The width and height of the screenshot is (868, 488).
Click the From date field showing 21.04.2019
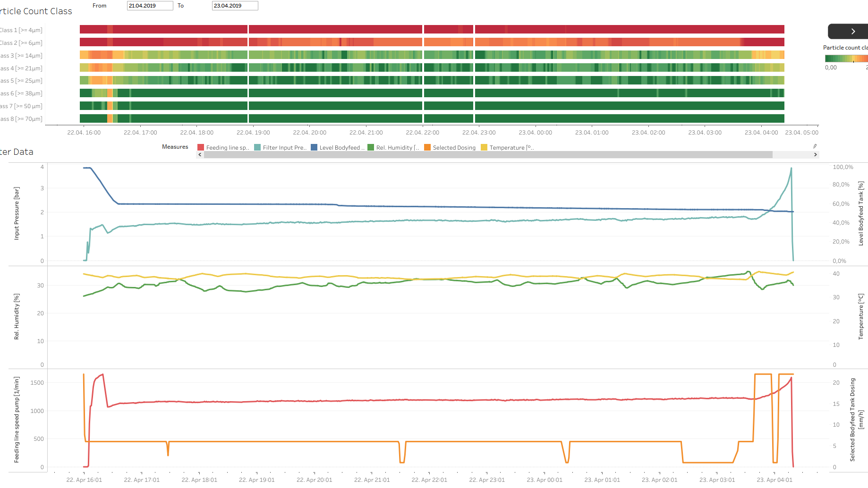(150, 6)
